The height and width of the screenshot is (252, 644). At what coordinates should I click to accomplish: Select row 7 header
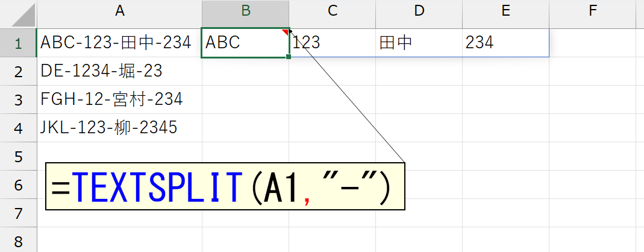pos(19,213)
